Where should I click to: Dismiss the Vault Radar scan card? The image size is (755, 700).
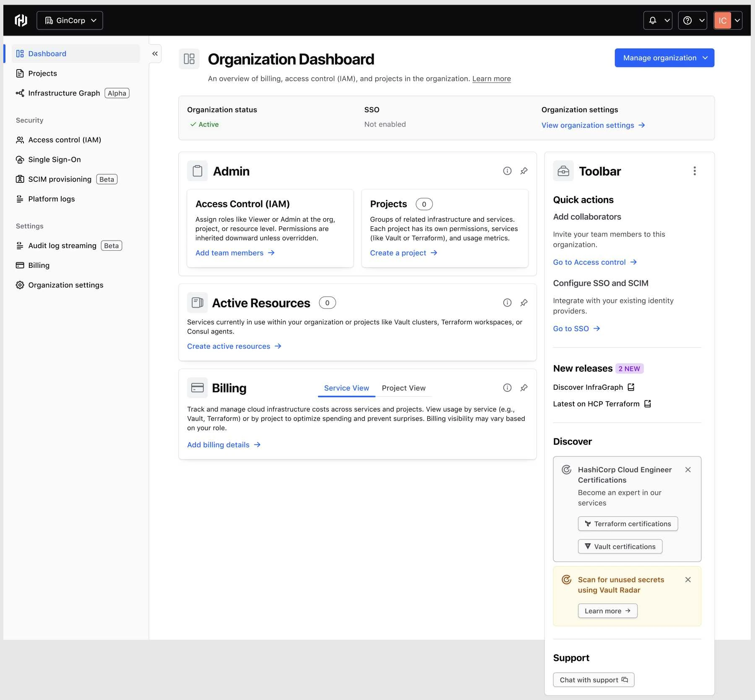point(688,580)
